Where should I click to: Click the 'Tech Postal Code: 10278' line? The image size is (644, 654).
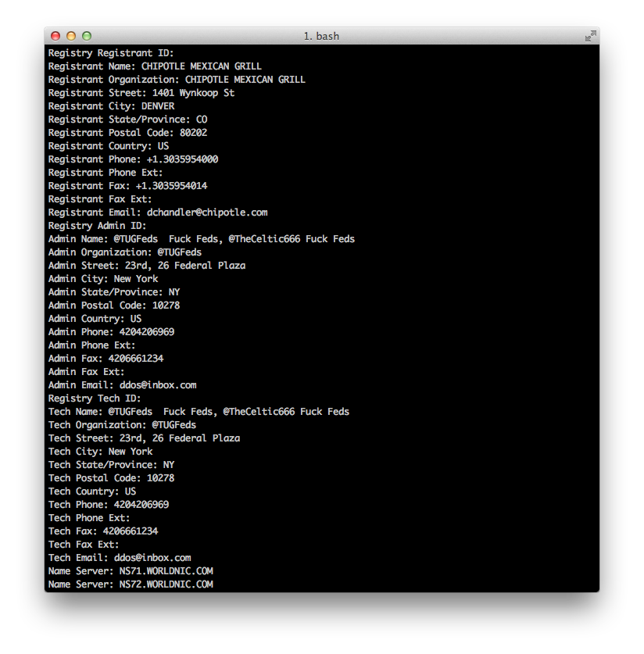coord(111,478)
